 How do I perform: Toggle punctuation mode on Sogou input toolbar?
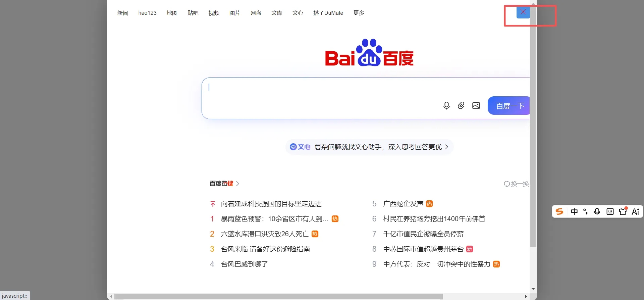click(x=586, y=211)
